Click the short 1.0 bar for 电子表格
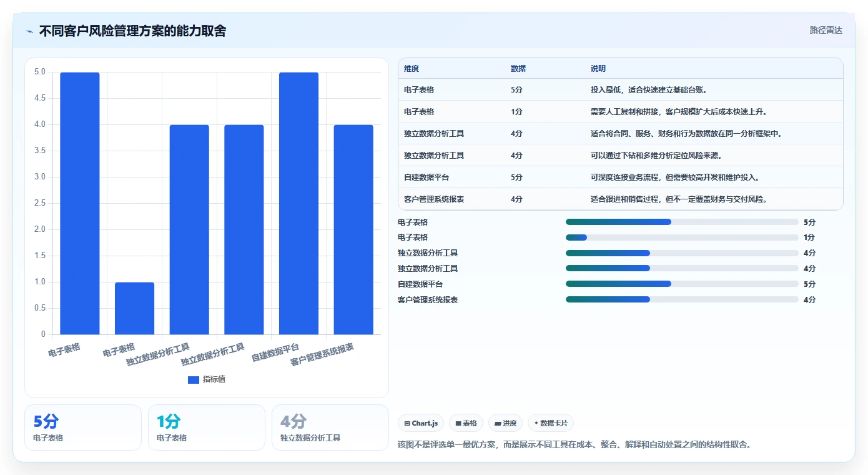The width and height of the screenshot is (868, 475). [x=134, y=308]
